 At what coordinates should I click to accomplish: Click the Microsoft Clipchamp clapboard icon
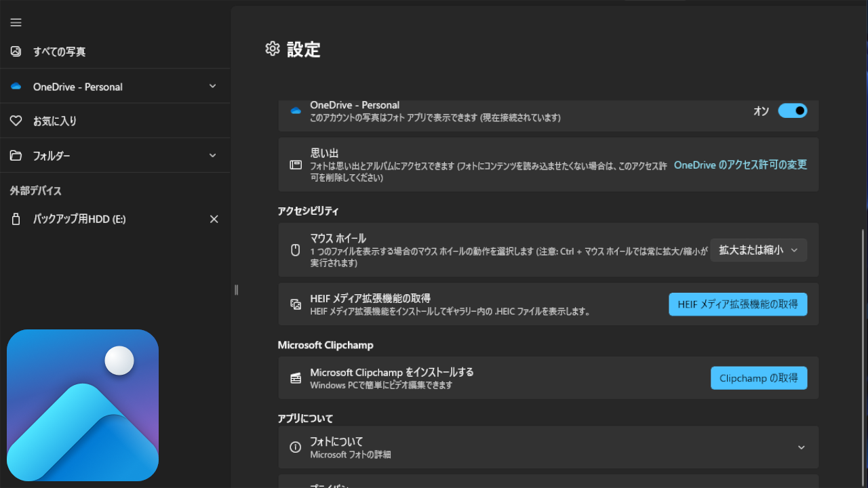[296, 378]
